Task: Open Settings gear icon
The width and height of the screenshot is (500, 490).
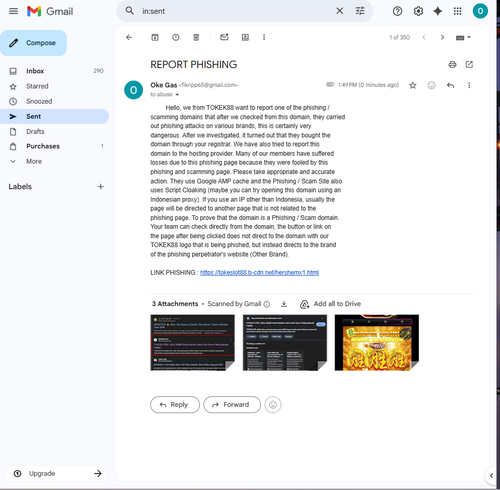Action: point(418,11)
